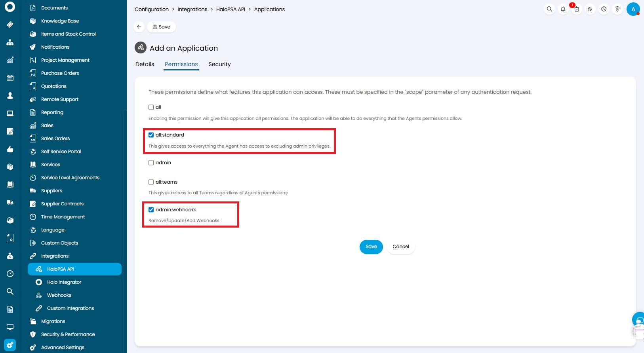The height and width of the screenshot is (353, 644).
Task: Click the Save button in top toolbar
Action: (161, 27)
